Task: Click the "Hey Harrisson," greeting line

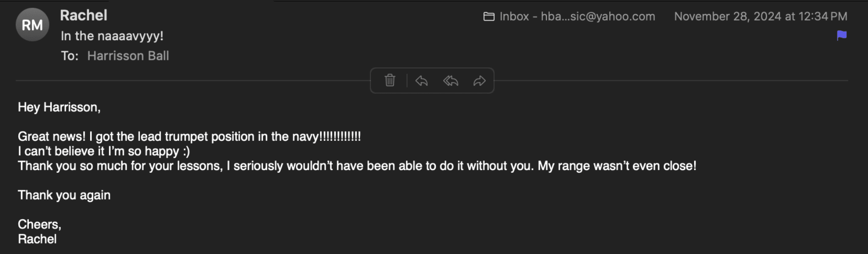Action: [x=59, y=107]
